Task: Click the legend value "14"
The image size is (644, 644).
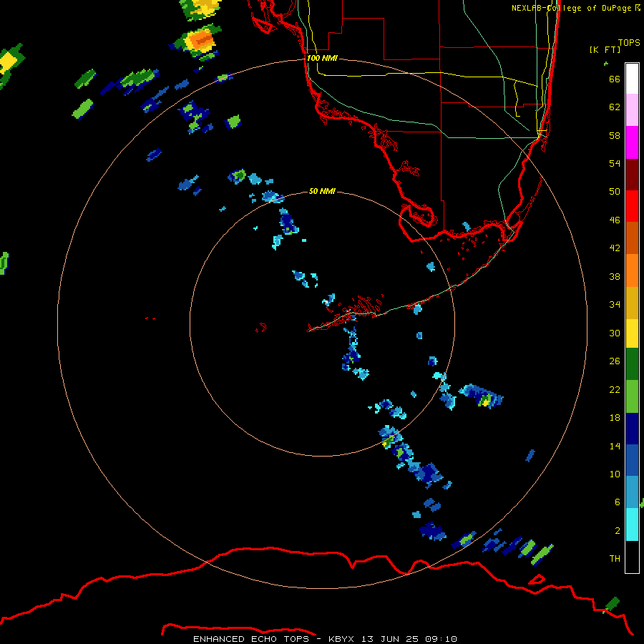Action: point(615,446)
